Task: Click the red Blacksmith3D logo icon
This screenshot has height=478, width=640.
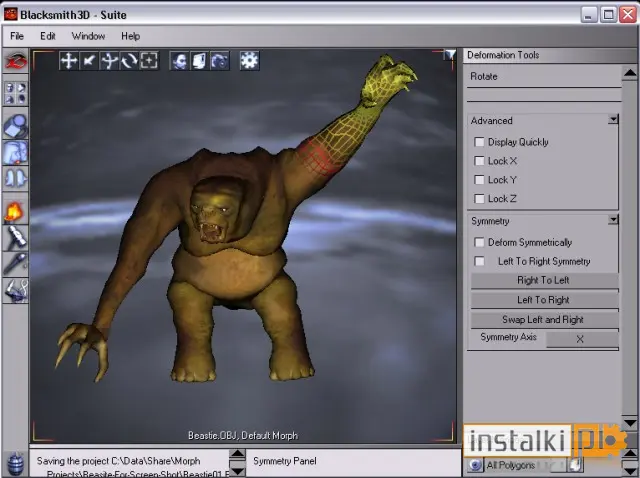Action: pyautogui.click(x=16, y=61)
